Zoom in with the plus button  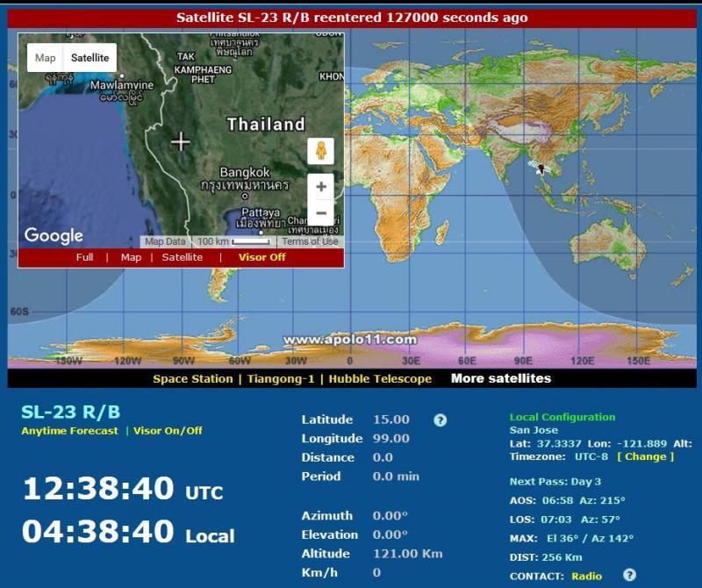320,187
